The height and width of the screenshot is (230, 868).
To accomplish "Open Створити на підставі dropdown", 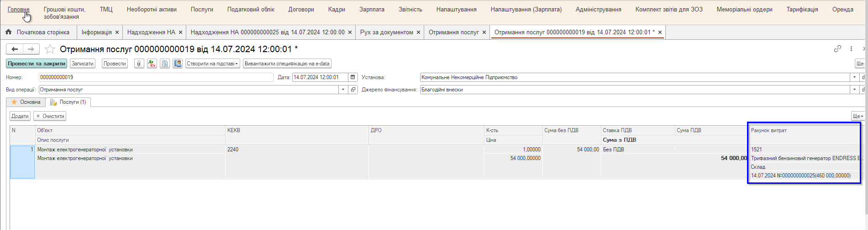I will (x=212, y=64).
